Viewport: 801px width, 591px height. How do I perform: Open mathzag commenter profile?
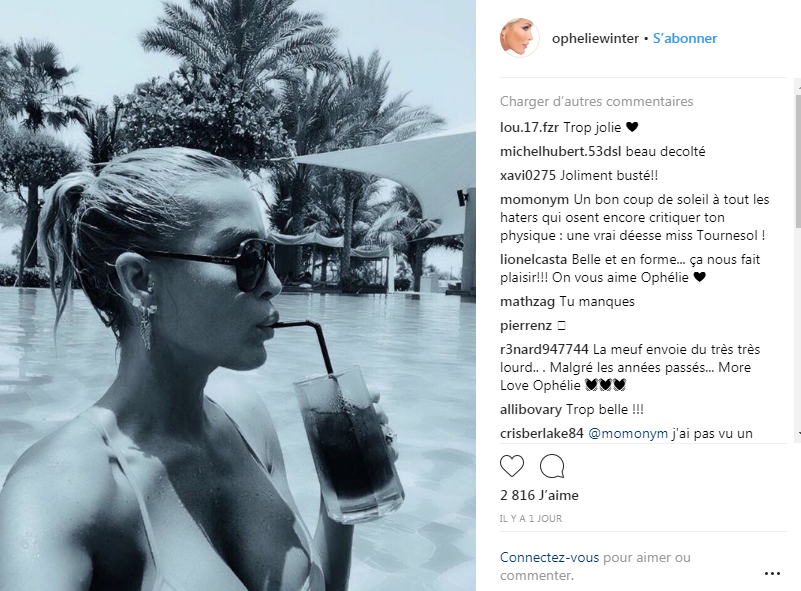pos(527,301)
